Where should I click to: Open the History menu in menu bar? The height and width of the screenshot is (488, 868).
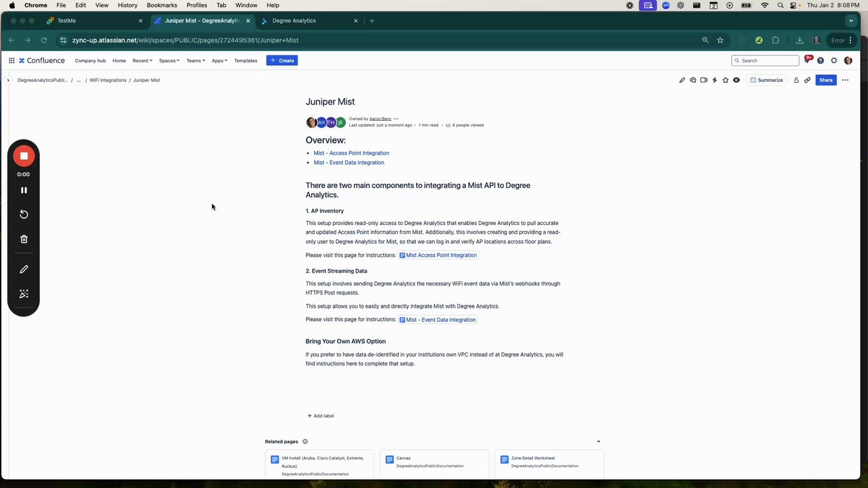pos(127,5)
